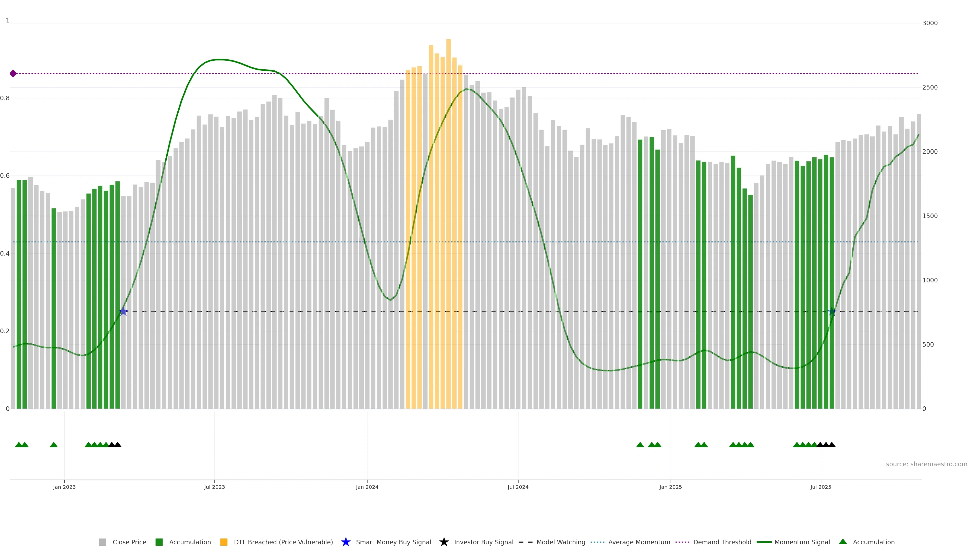Click the lone green triangle before Jan 2023
The image size is (980, 551).
point(54,445)
